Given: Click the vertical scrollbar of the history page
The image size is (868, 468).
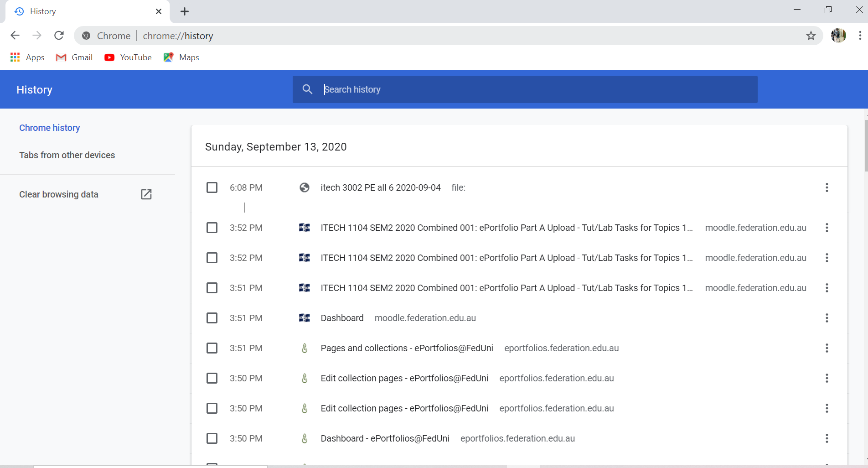Looking at the screenshot, I should click(865, 146).
